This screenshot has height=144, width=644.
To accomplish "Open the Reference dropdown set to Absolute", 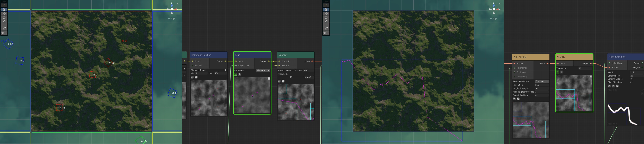I will click(263, 71).
